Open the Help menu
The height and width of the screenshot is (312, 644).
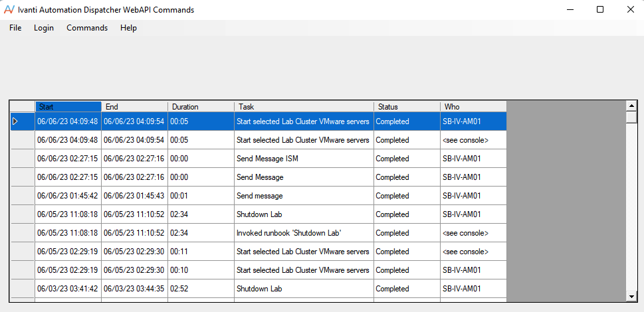coord(128,28)
